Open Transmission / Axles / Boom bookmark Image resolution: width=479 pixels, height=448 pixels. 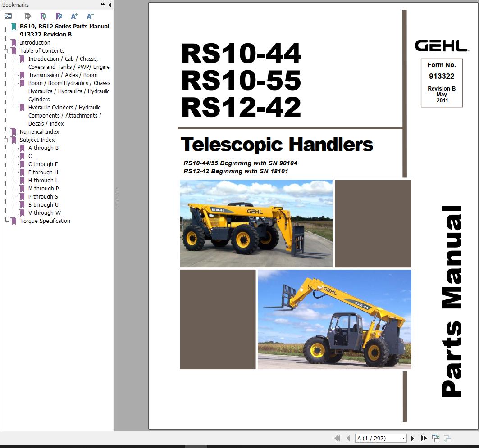click(x=63, y=75)
